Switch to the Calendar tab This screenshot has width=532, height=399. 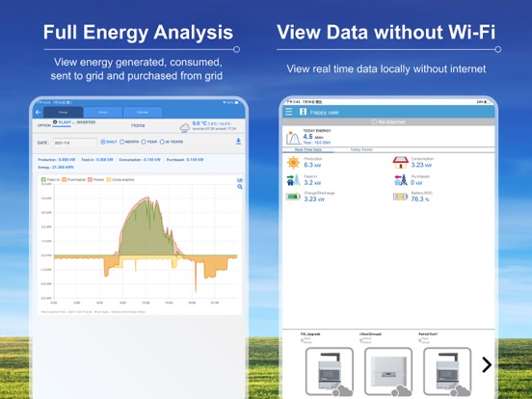pyautogui.click(x=143, y=113)
